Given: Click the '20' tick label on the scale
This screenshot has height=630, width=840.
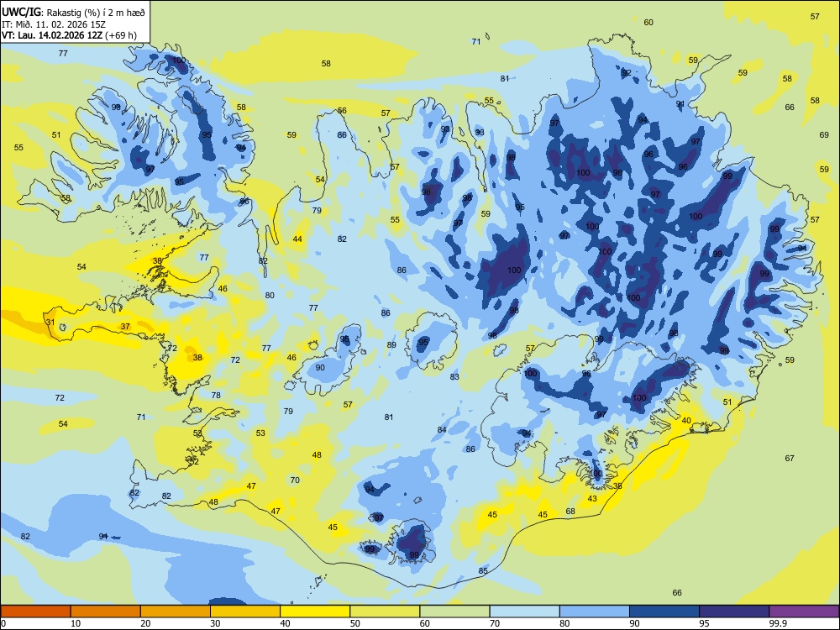Looking at the screenshot, I should click(x=145, y=623).
